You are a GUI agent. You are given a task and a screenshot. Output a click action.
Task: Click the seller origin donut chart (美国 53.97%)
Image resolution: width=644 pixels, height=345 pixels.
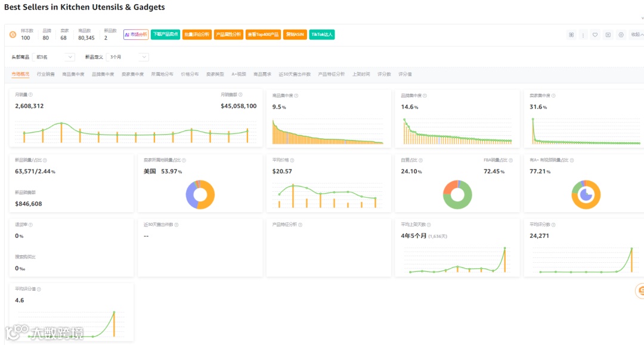click(200, 194)
